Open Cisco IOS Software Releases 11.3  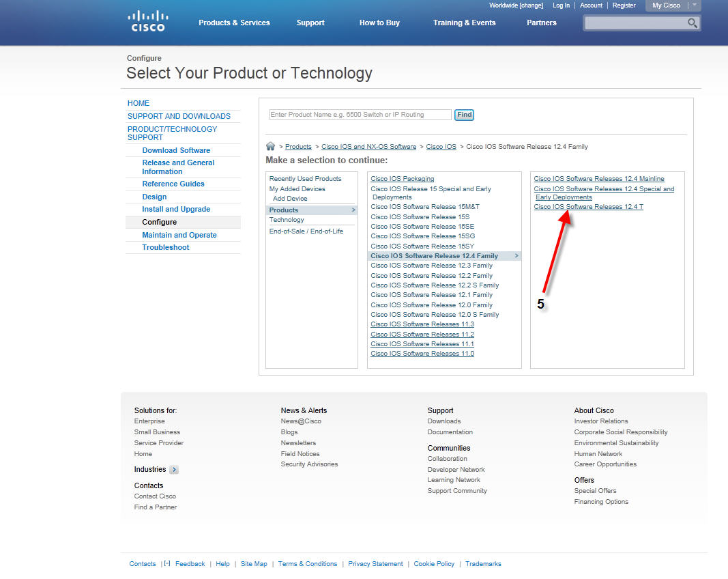point(422,324)
